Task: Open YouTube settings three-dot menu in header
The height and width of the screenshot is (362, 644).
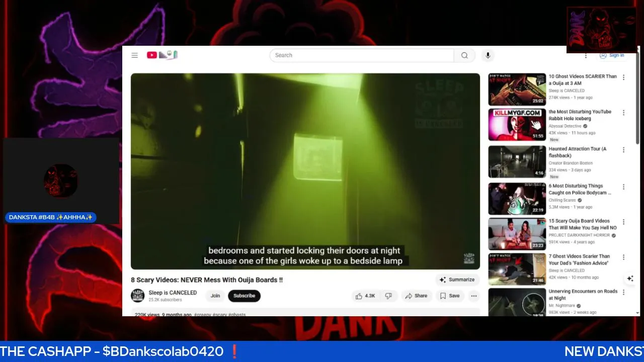Action: (586, 55)
